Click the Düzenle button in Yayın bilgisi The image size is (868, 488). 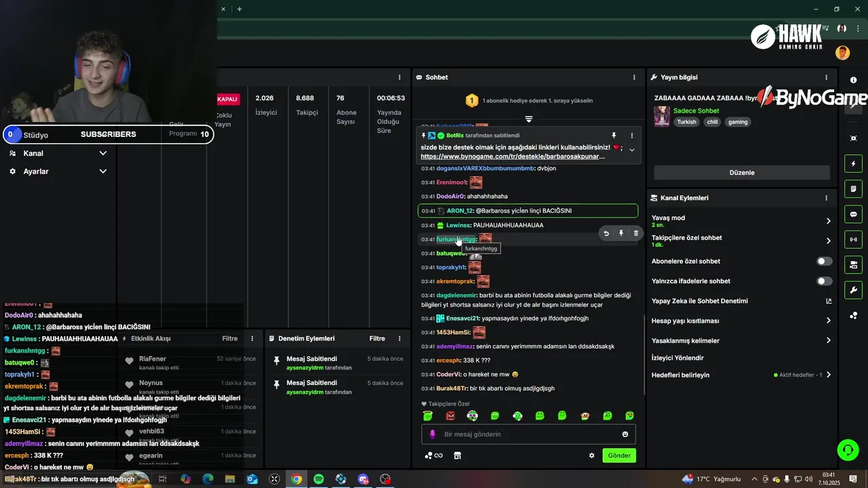pos(742,172)
